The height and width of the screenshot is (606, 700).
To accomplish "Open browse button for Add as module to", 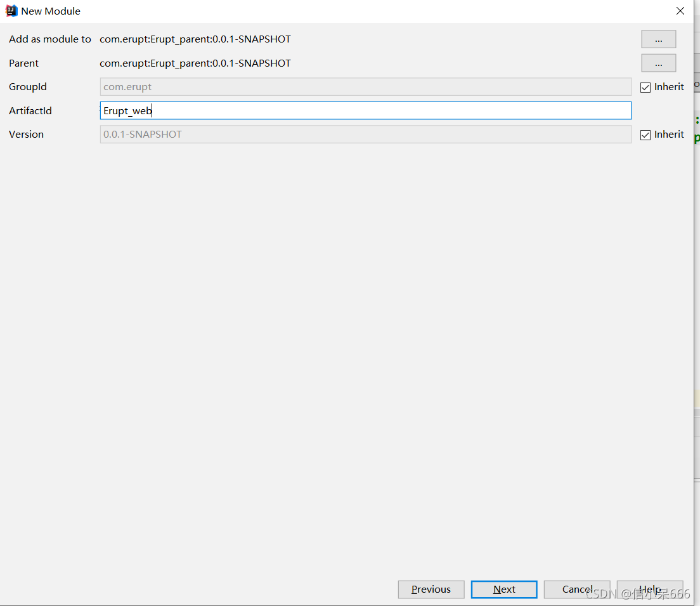I will (x=659, y=39).
